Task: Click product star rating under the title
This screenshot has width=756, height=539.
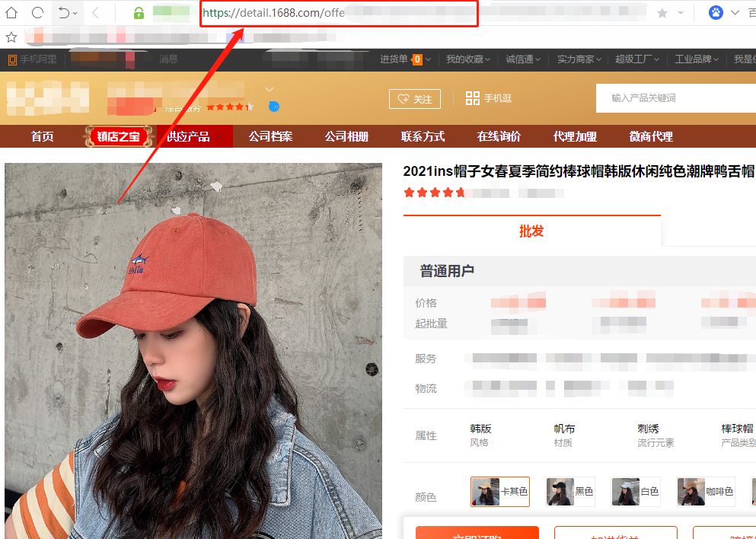Action: pyautogui.click(x=434, y=193)
